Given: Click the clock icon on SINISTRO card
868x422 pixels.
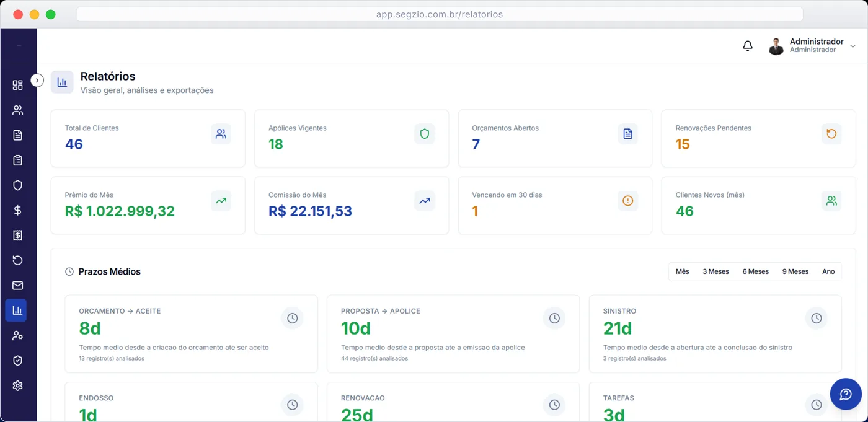Looking at the screenshot, I should 817,318.
